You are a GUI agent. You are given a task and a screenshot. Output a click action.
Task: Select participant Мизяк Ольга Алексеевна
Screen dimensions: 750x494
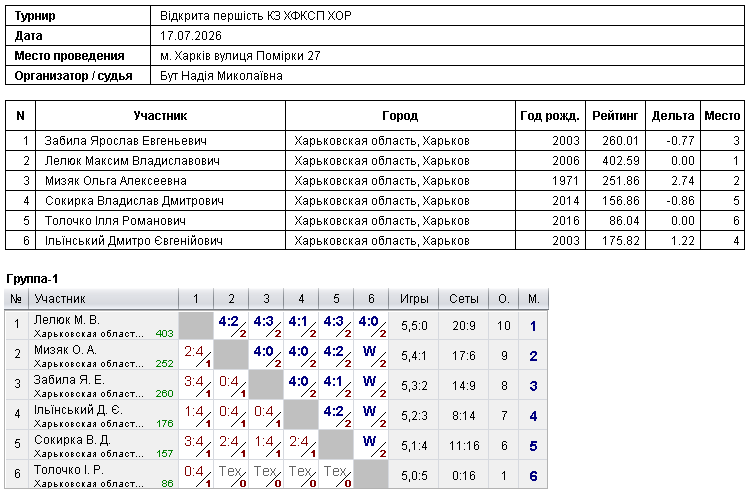pyautogui.click(x=115, y=181)
